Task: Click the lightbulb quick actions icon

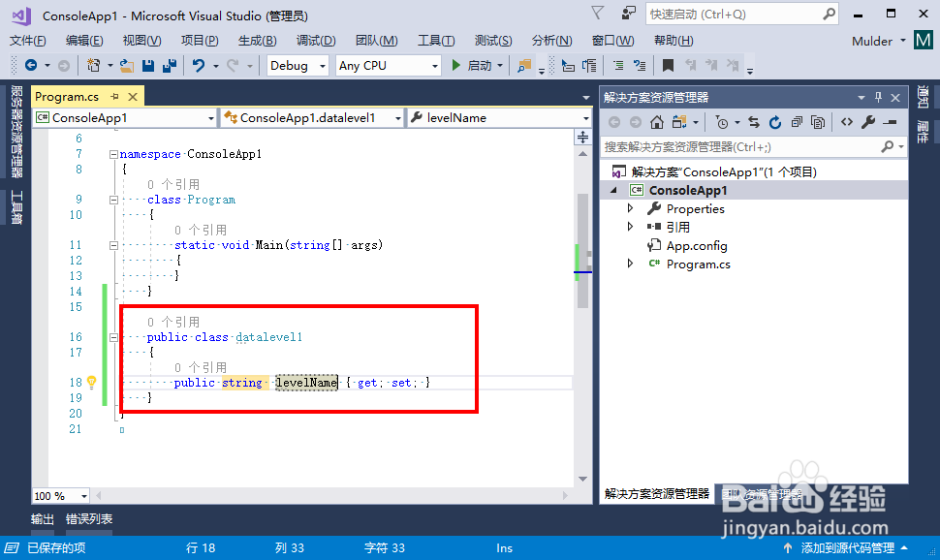Action: (92, 382)
